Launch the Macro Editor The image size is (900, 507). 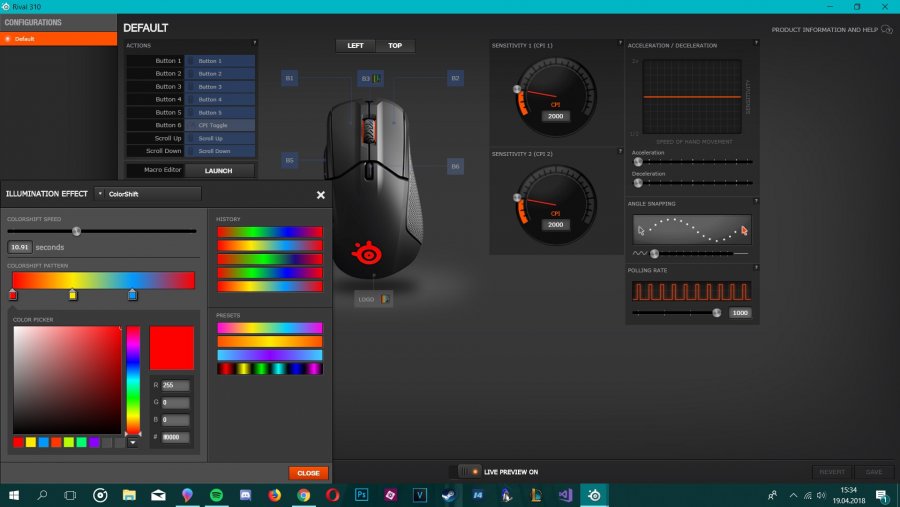[x=219, y=171]
